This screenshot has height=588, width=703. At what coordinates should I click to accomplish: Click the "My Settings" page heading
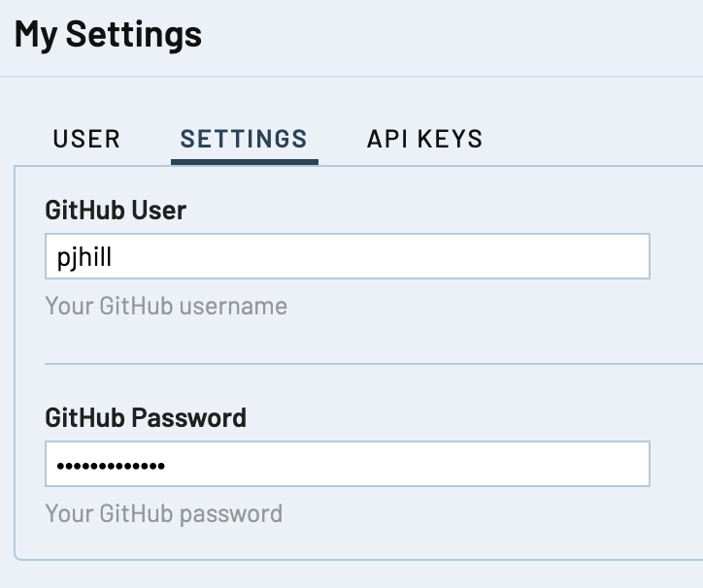[108, 35]
